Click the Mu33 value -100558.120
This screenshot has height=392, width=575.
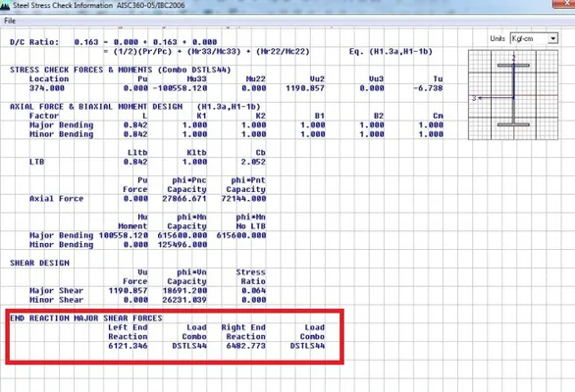click(x=180, y=88)
